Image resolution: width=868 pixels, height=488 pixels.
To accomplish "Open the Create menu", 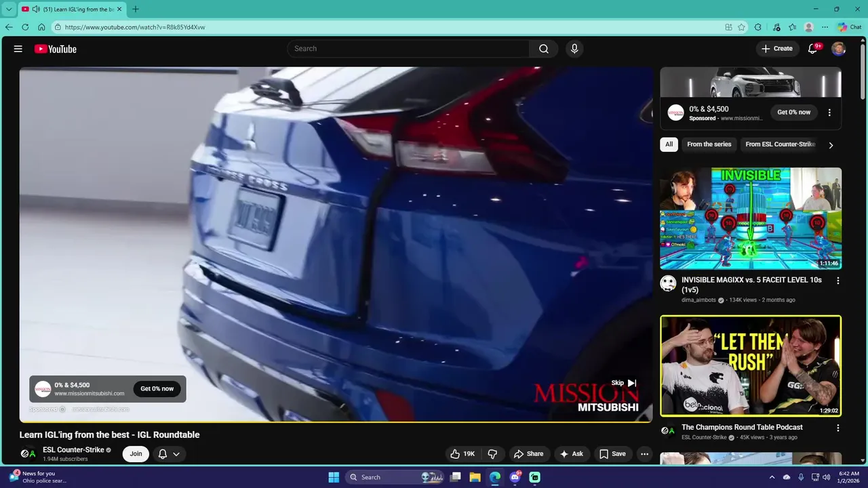I will pyautogui.click(x=777, y=49).
